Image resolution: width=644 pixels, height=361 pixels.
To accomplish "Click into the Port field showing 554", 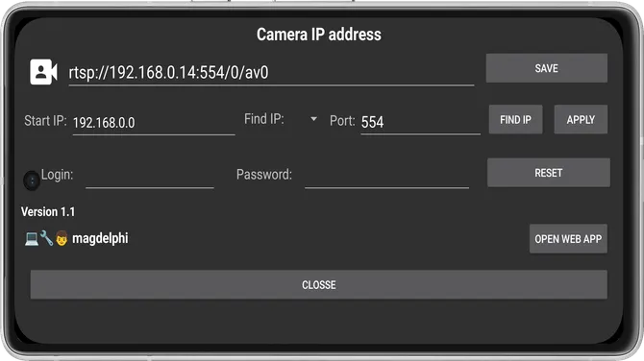I will pyautogui.click(x=420, y=122).
